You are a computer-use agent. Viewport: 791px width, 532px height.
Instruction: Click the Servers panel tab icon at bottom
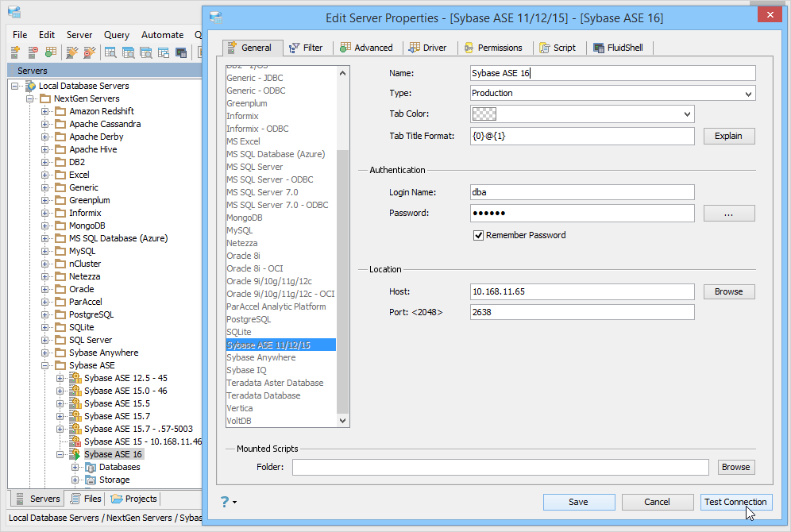click(20, 499)
